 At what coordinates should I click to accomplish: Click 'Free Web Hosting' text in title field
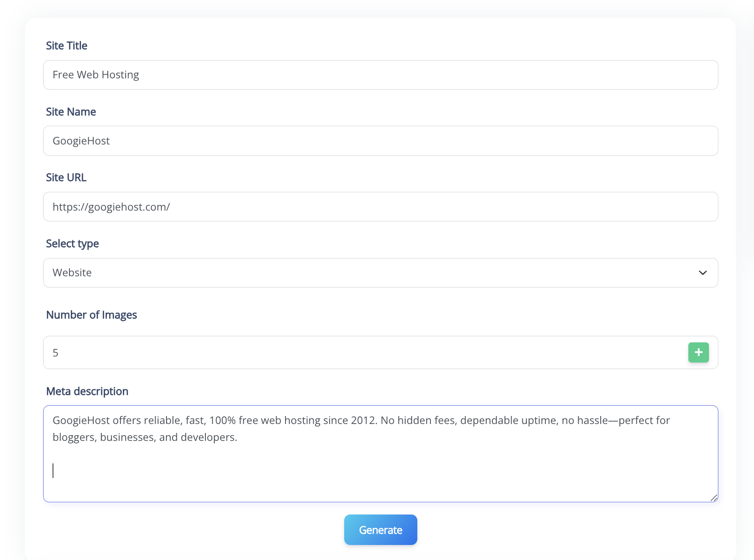pyautogui.click(x=96, y=75)
